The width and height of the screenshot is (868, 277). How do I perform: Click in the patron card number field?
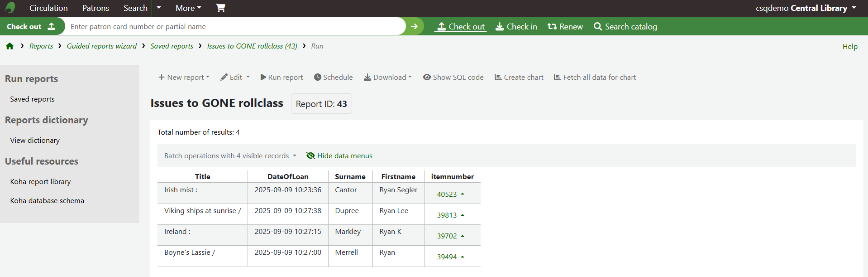coord(235,27)
